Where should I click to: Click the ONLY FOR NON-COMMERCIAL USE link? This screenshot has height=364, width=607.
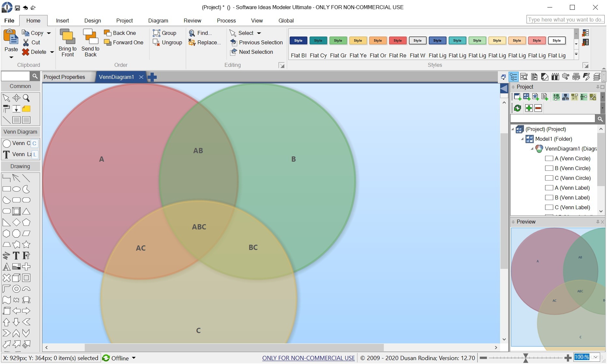pyautogui.click(x=308, y=358)
